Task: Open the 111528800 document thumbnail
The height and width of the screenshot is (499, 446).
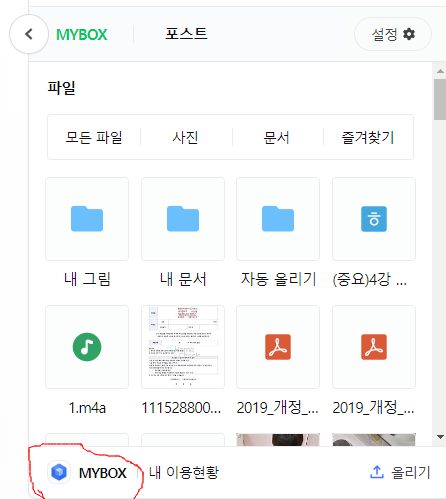Action: (x=183, y=347)
